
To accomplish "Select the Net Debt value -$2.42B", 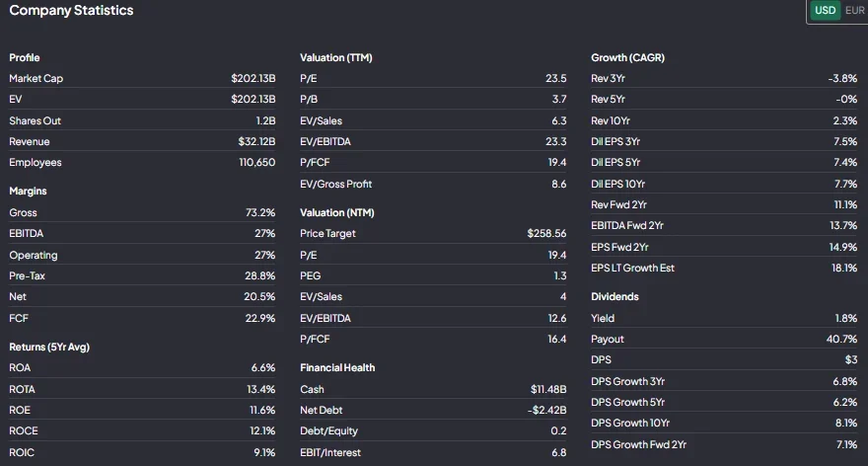I will pos(546,411).
